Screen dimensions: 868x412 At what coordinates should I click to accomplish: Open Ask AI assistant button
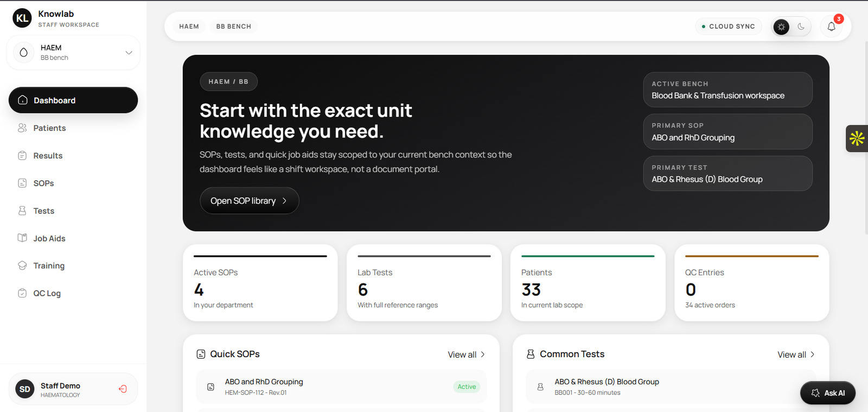point(828,393)
